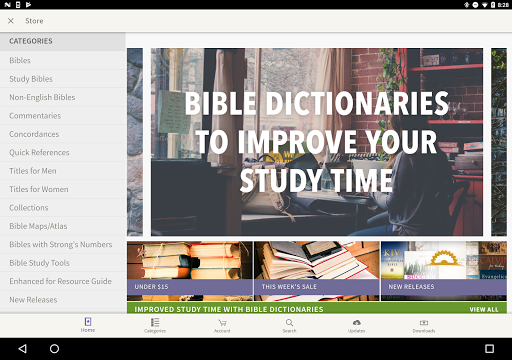Tap the Search magnifier icon
The image size is (512, 360).
[x=289, y=322]
